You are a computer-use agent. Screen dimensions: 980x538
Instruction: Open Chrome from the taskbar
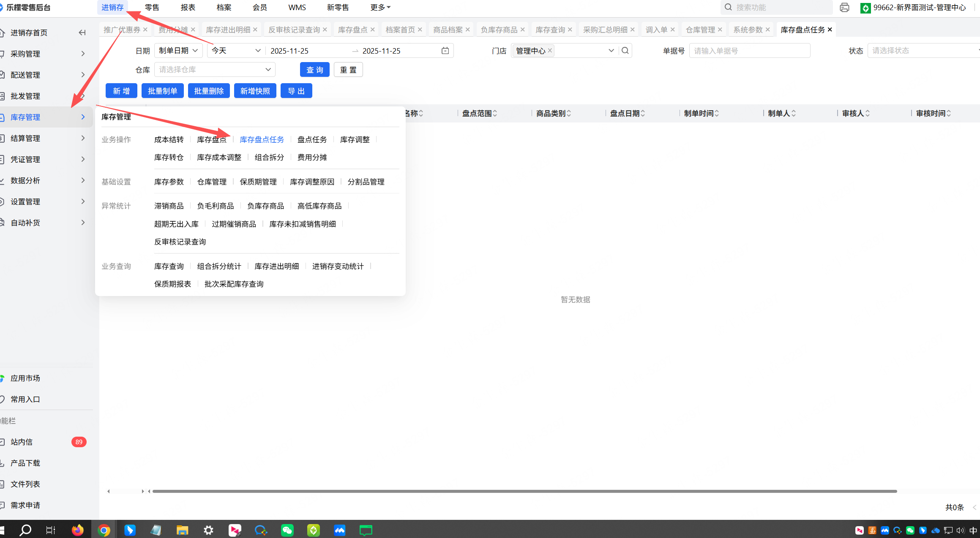(104, 530)
